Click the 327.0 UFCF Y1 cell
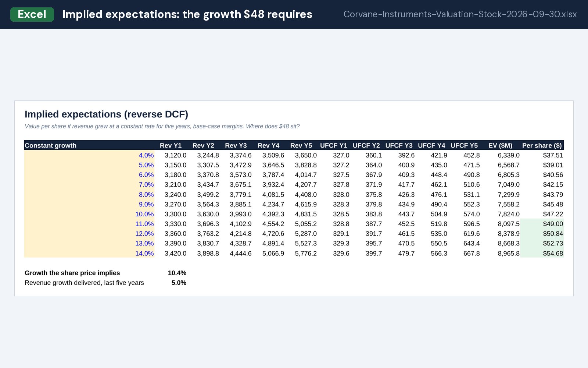The image size is (588, 368). (341, 155)
